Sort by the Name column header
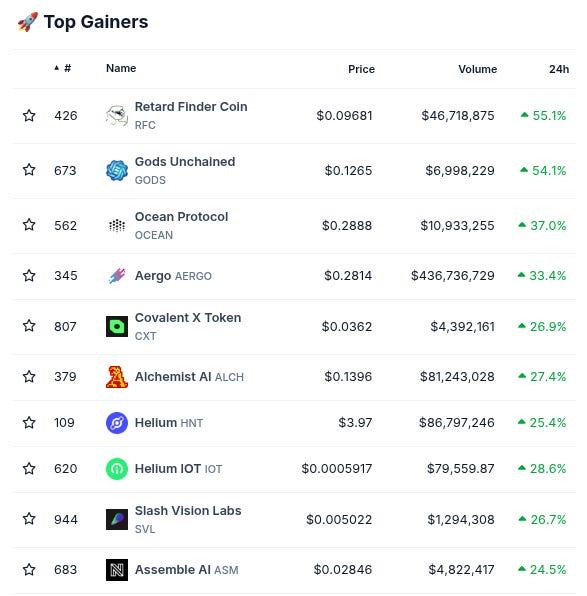This screenshot has height=596, width=587. (x=121, y=68)
